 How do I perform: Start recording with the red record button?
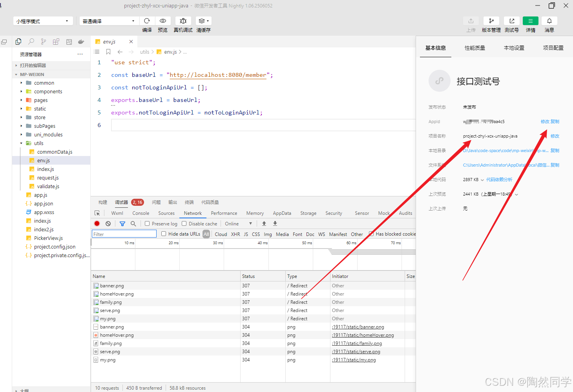click(x=97, y=223)
